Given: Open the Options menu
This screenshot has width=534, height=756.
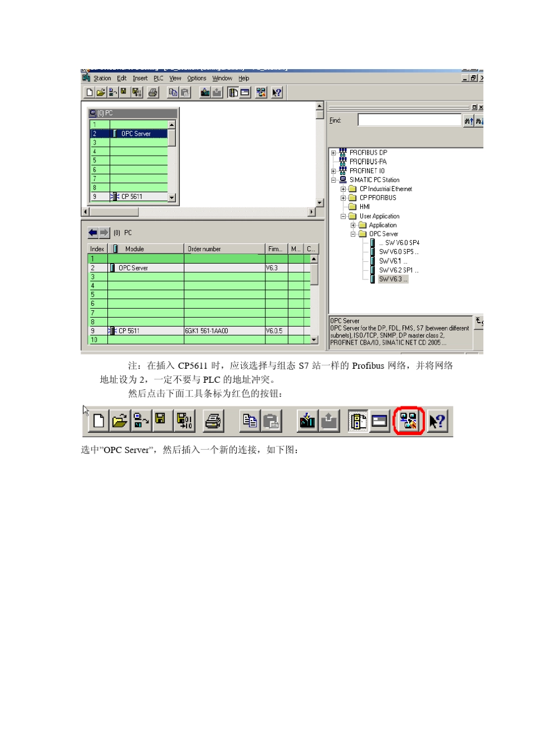Looking at the screenshot, I should click(x=197, y=79).
